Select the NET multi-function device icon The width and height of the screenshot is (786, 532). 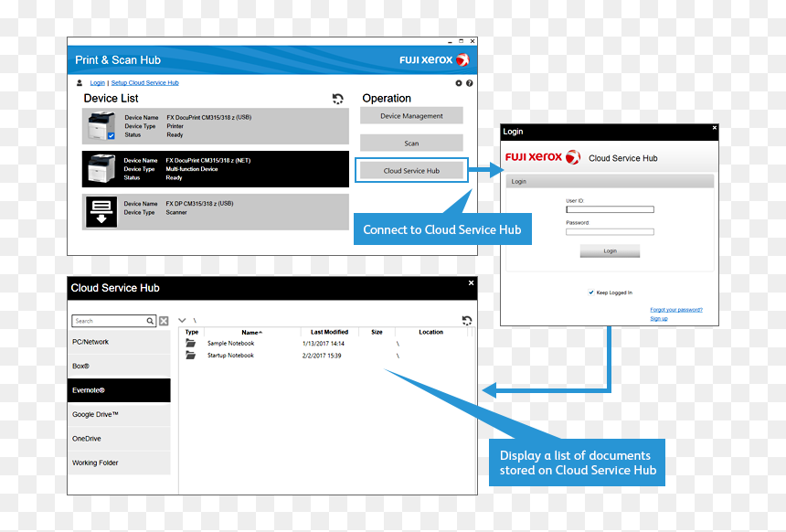pyautogui.click(x=101, y=169)
